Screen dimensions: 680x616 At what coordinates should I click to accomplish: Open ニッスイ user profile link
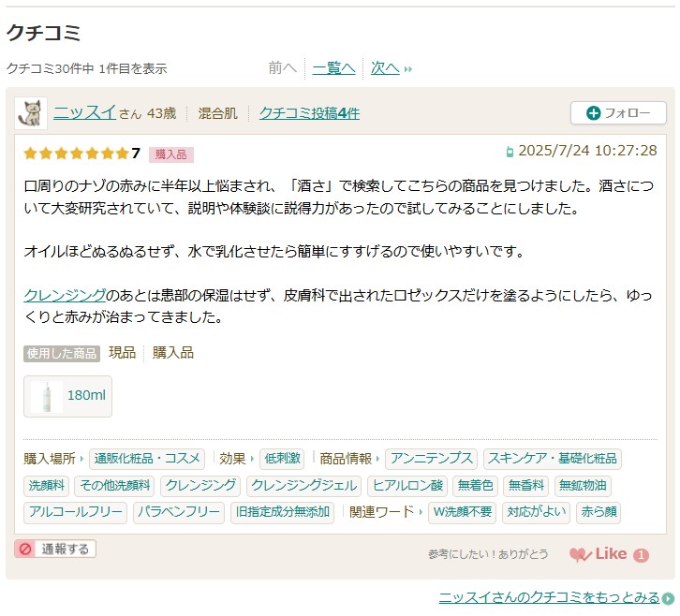pyautogui.click(x=84, y=113)
